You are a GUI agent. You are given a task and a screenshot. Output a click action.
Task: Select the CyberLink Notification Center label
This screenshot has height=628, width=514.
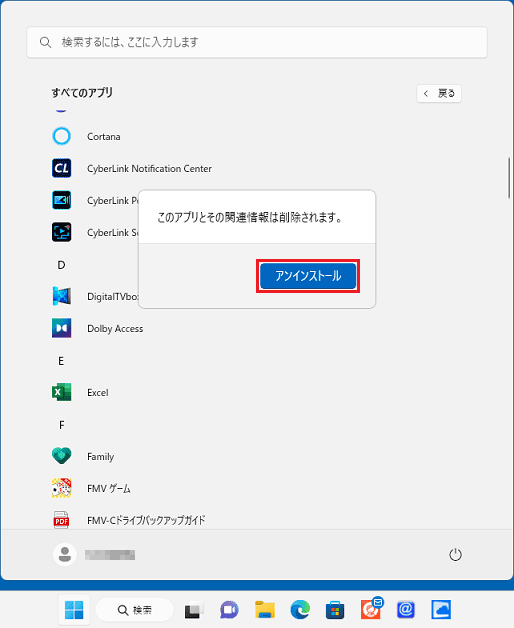point(149,169)
